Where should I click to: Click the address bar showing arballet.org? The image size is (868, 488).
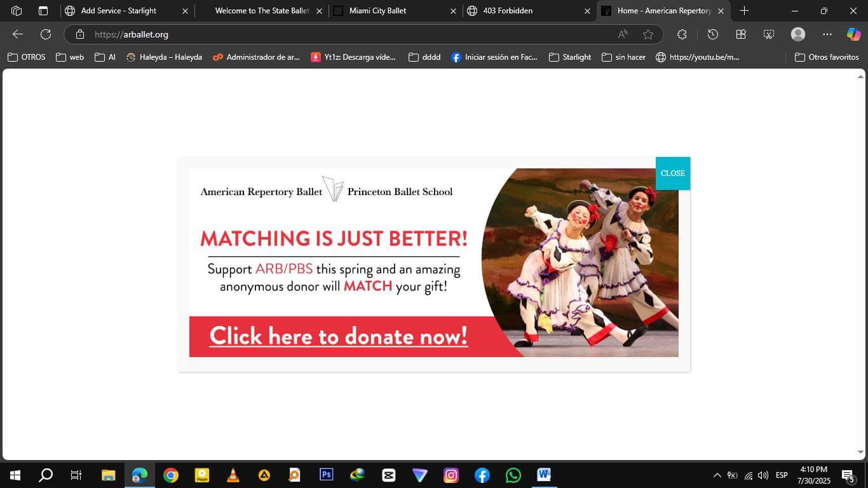pyautogui.click(x=349, y=34)
